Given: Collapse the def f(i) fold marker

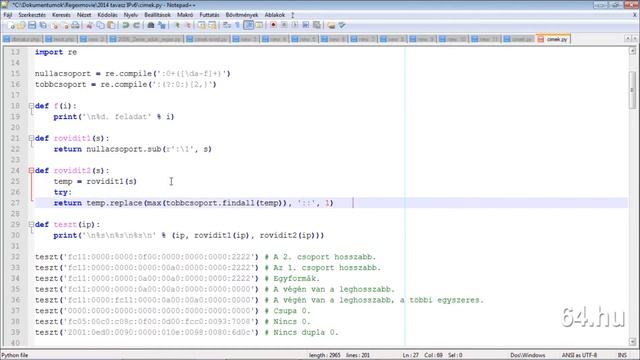Looking at the screenshot, I should [x=31, y=106].
